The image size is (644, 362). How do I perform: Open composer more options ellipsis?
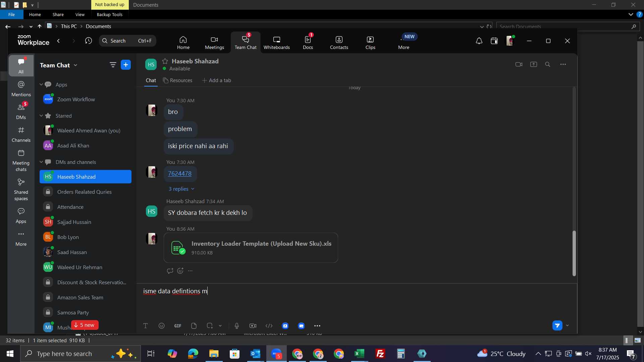[x=317, y=326]
